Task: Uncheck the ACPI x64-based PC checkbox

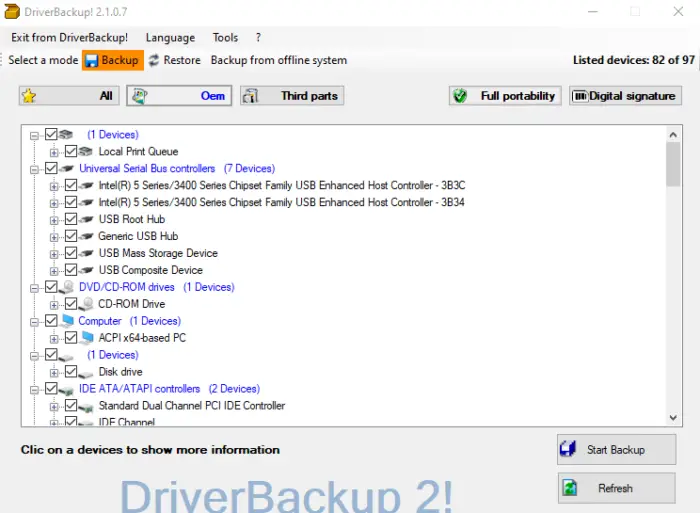Action: [x=71, y=338]
